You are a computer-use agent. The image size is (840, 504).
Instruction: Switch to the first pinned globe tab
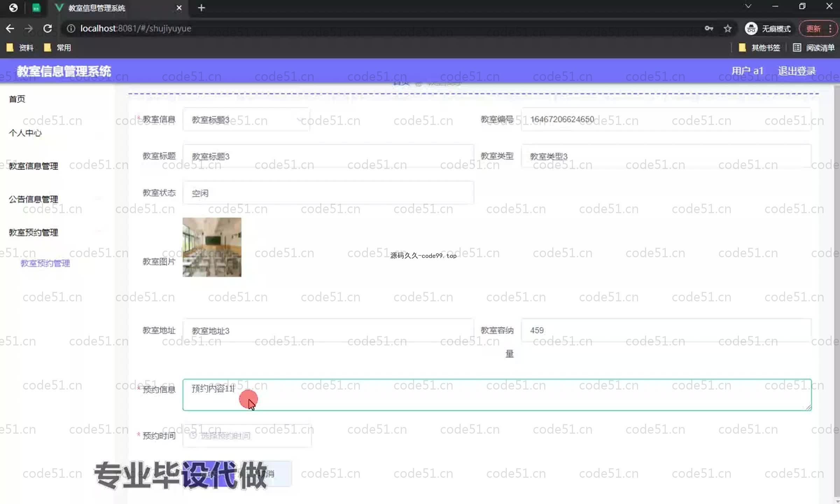13,8
